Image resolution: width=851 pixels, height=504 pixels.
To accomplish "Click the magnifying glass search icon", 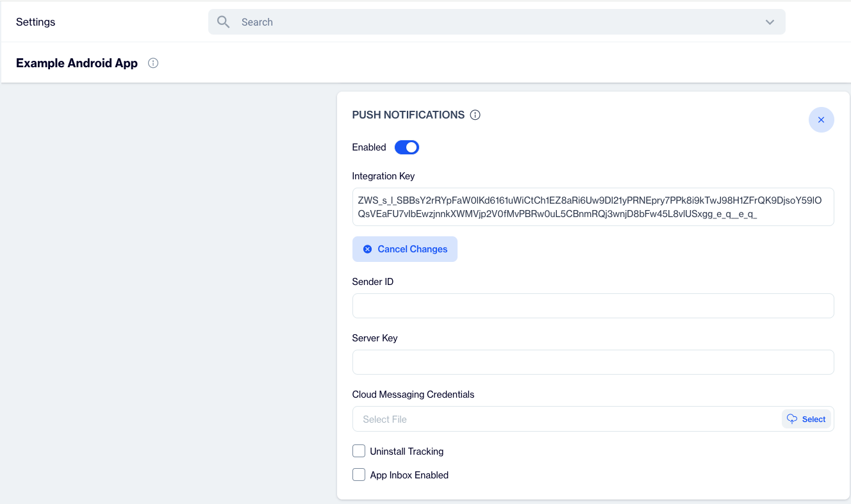I will [x=223, y=22].
